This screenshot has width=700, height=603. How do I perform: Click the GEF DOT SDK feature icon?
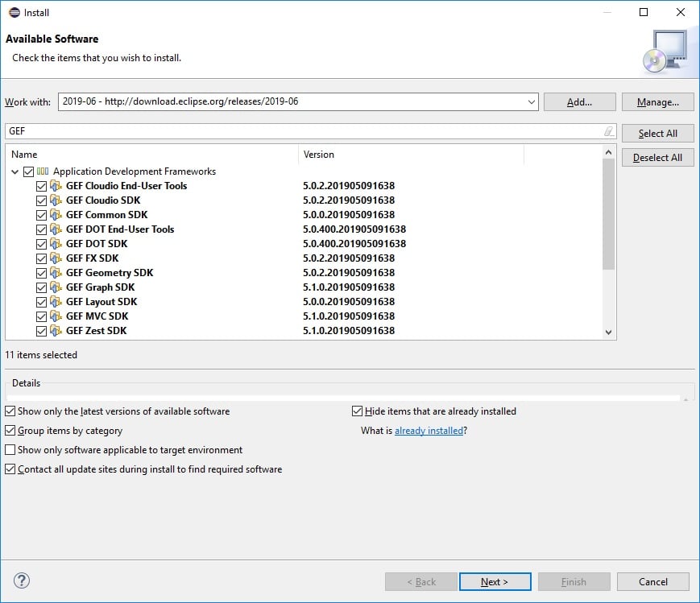click(56, 244)
